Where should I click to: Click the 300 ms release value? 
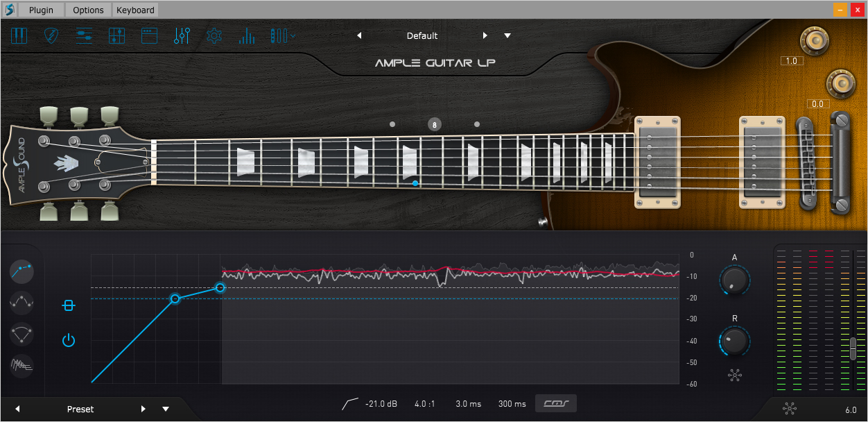(x=512, y=404)
